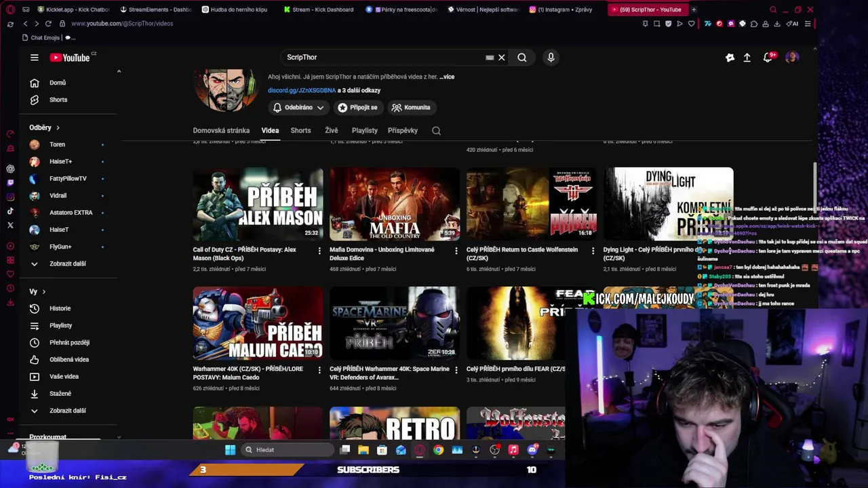Open options menu for Malum Caedo video
Viewport: 868px width, 488px height.
(319, 370)
